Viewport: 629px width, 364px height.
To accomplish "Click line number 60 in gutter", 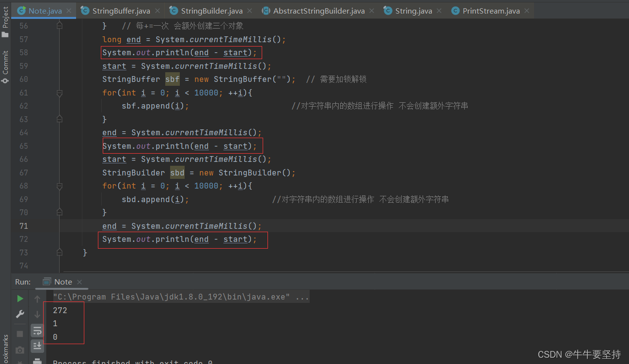I will tap(24, 79).
